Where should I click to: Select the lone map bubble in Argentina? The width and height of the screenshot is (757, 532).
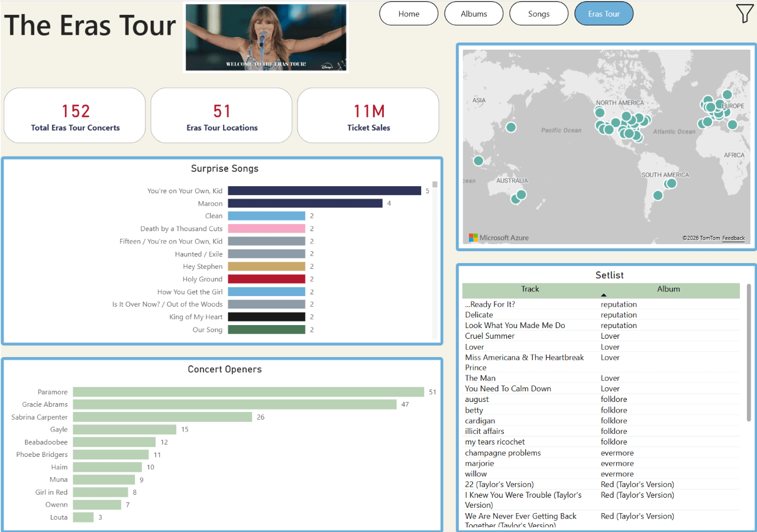click(658, 195)
